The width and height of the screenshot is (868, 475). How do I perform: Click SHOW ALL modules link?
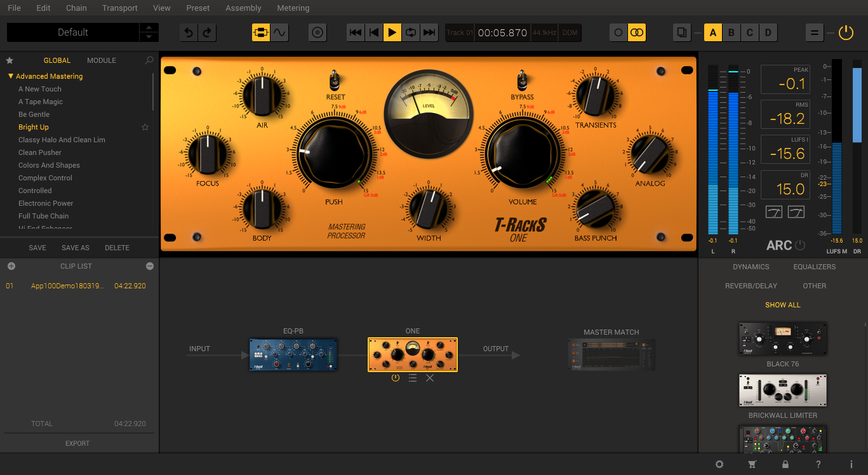pyautogui.click(x=783, y=305)
